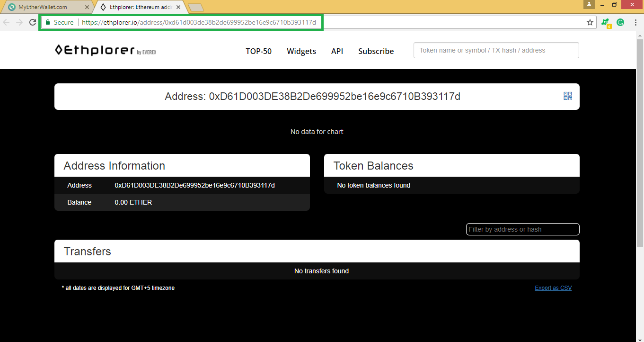
Task: Open the Grammarly extension icon
Action: [x=620, y=22]
